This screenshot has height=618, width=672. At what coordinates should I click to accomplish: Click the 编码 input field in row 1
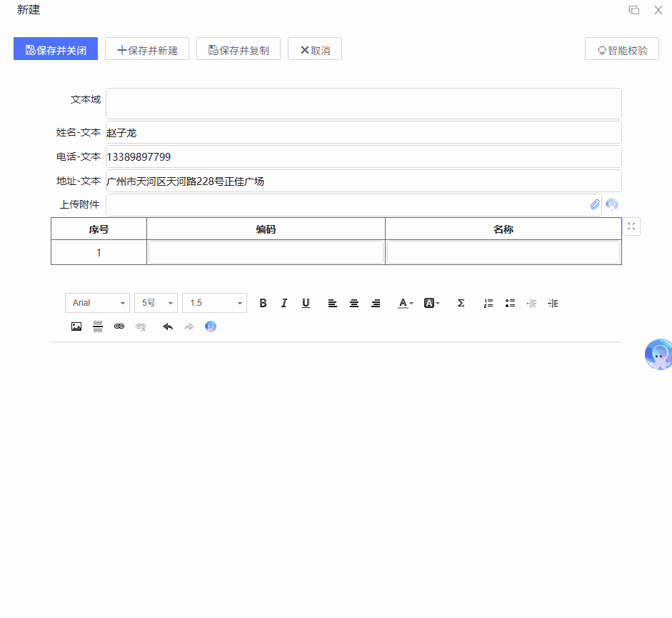click(x=266, y=251)
